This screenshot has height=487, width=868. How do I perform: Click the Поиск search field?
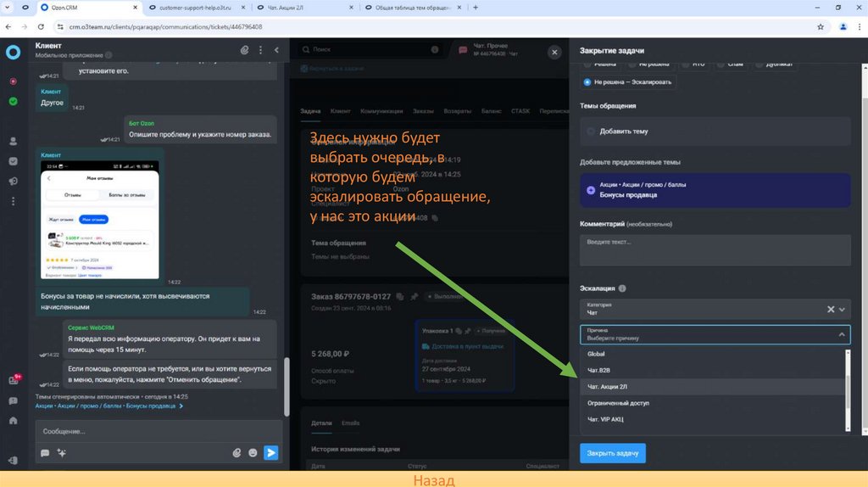[371, 50]
